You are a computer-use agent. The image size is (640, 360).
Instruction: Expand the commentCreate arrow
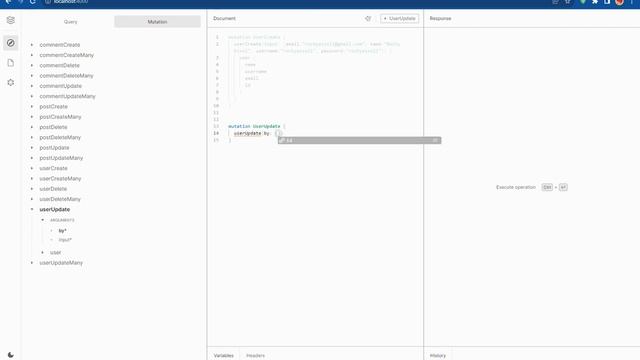[32, 44]
